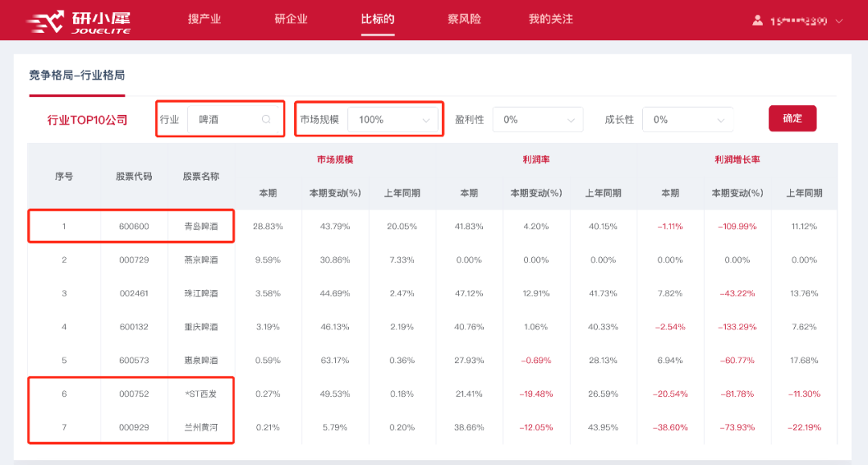The image size is (868, 465).
Task: Click the 行业TOP10公司 heading
Action: [x=88, y=120]
